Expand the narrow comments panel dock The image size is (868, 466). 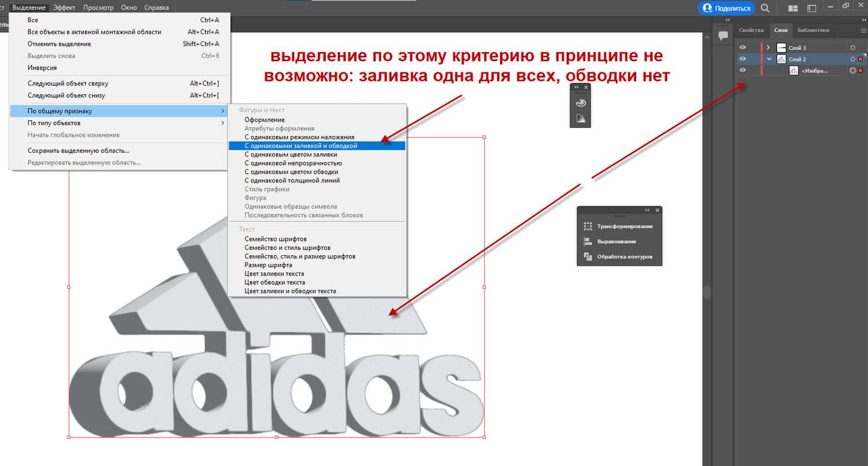pos(727,20)
